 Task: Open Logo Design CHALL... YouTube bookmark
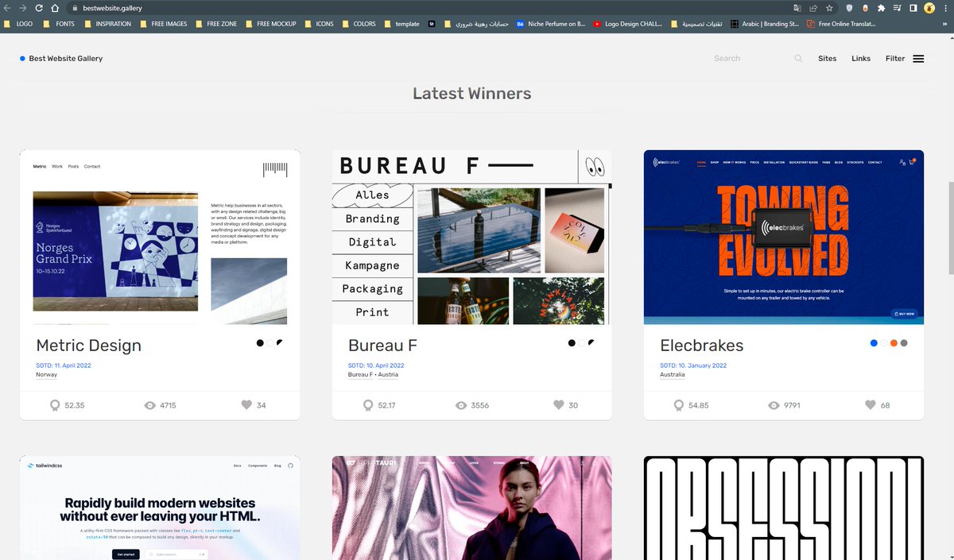click(x=628, y=24)
